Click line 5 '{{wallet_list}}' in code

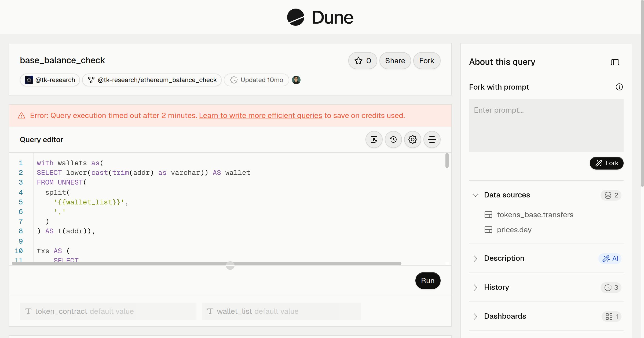point(89,202)
